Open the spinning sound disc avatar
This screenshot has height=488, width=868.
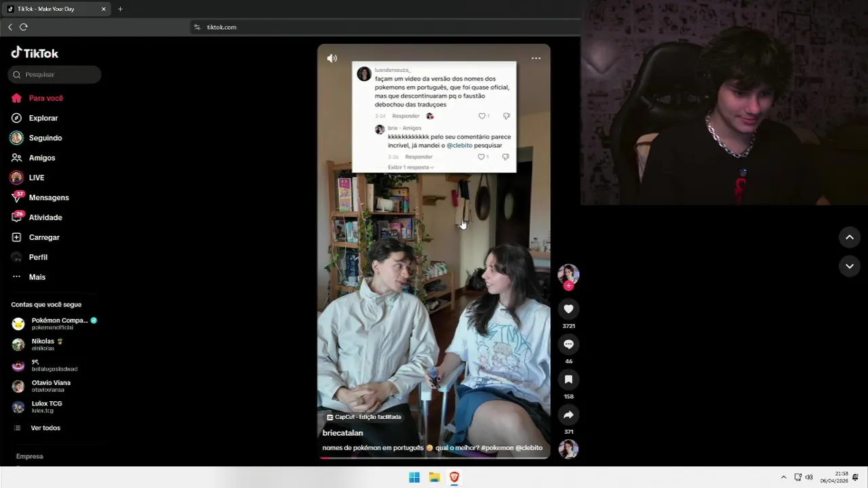click(x=568, y=449)
